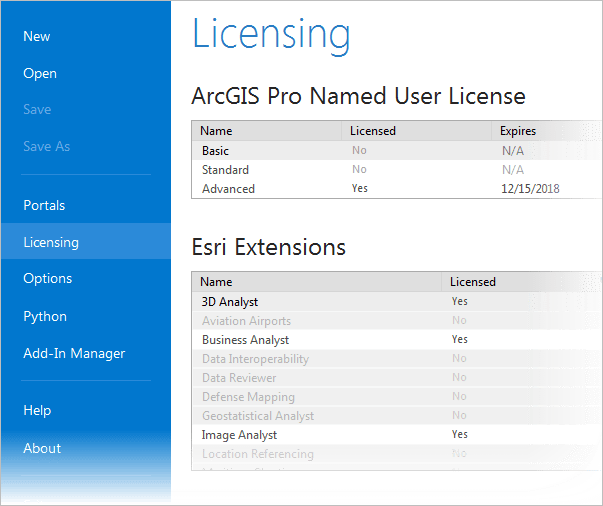Open the About page
The width and height of the screenshot is (603, 506).
click(42, 448)
